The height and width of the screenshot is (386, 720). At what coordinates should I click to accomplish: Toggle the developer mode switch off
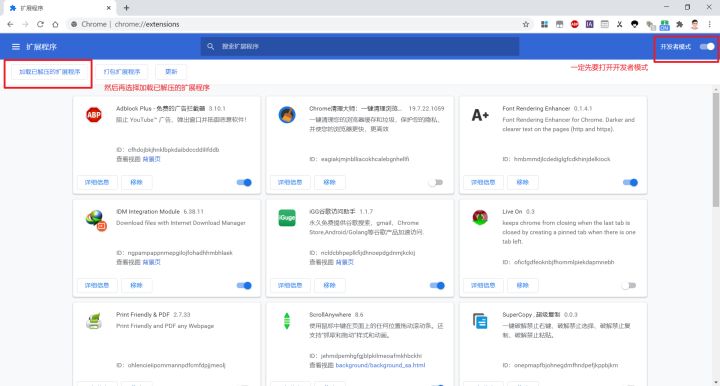pyautogui.click(x=707, y=46)
